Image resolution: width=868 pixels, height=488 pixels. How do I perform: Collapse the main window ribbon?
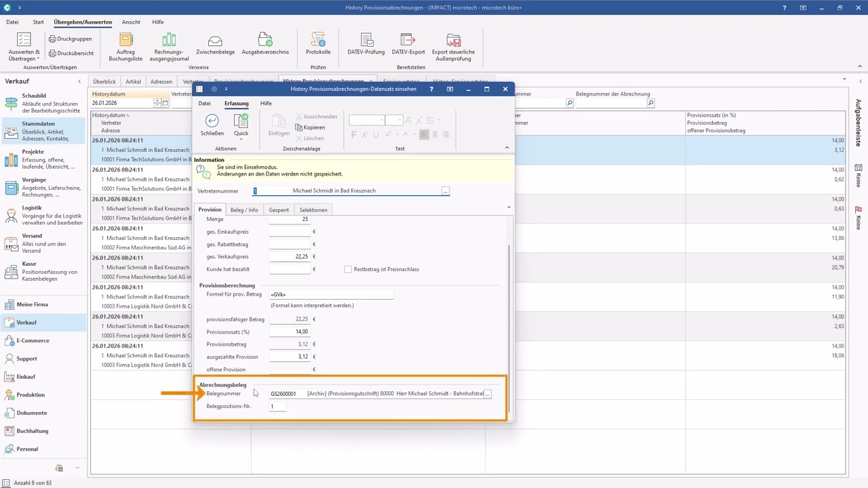860,67
